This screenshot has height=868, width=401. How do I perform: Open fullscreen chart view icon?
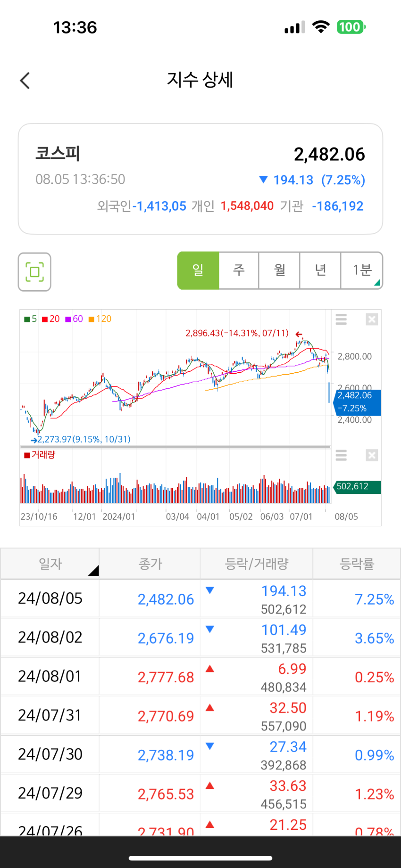click(x=34, y=272)
